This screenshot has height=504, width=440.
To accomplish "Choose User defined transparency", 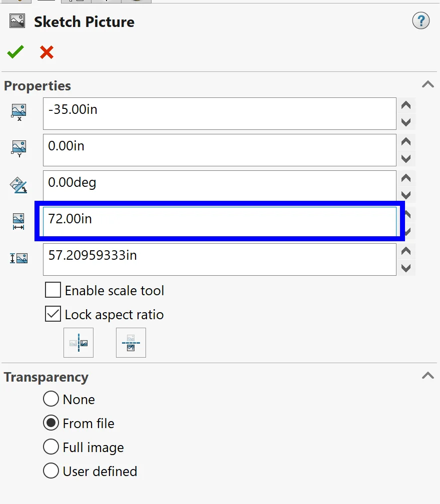I will 51,471.
